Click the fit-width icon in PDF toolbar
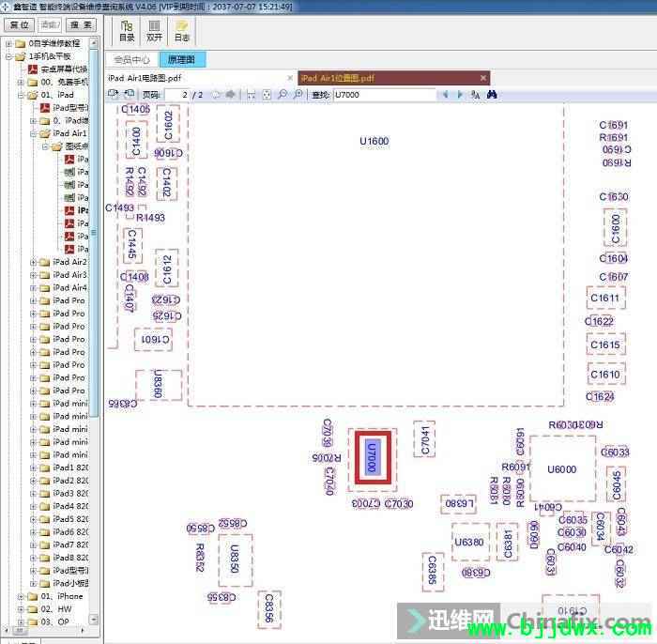This screenshot has height=644, width=657. 251,95
